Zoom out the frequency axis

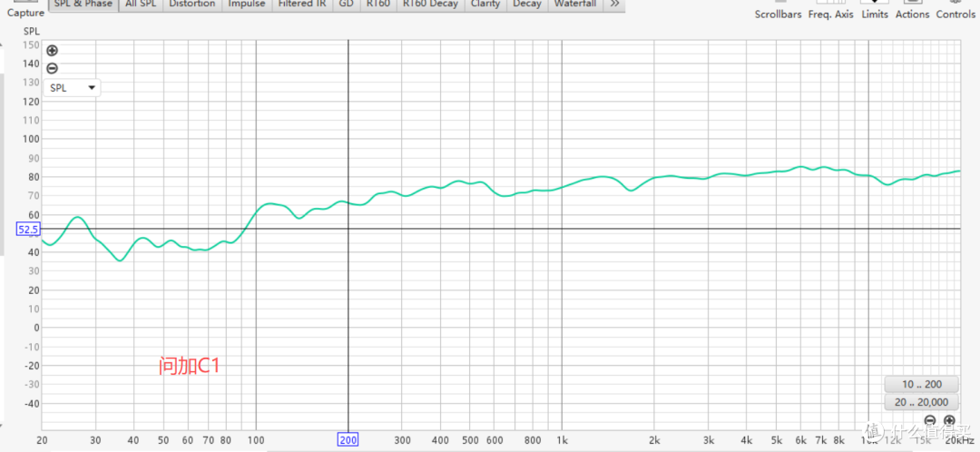(930, 420)
